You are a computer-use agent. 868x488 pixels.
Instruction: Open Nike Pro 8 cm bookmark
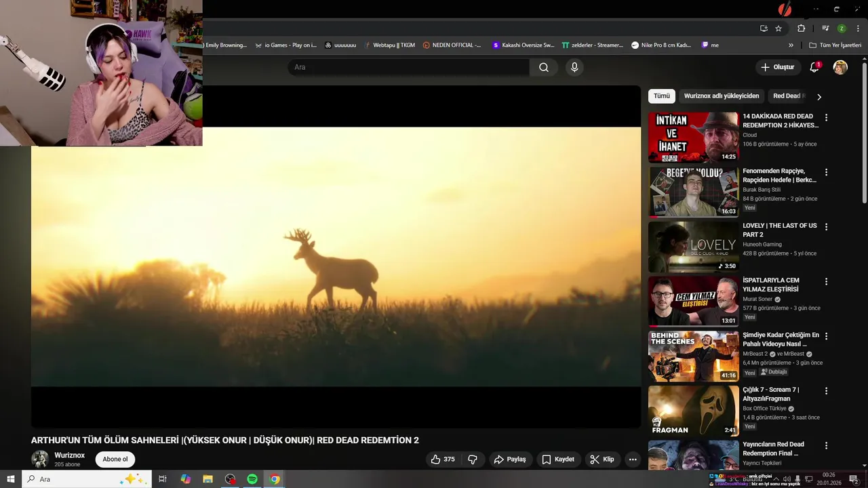coord(661,45)
